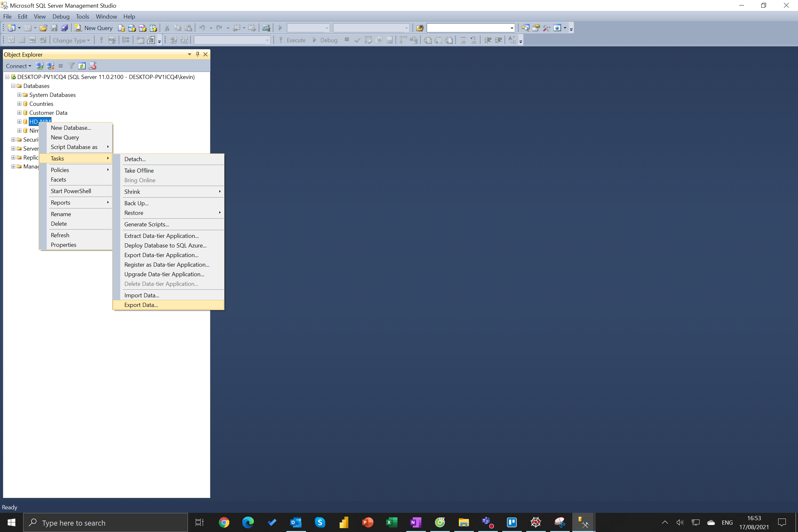Click the clock showing 16:53 in system tray
798x532 pixels.
pyautogui.click(x=754, y=518)
